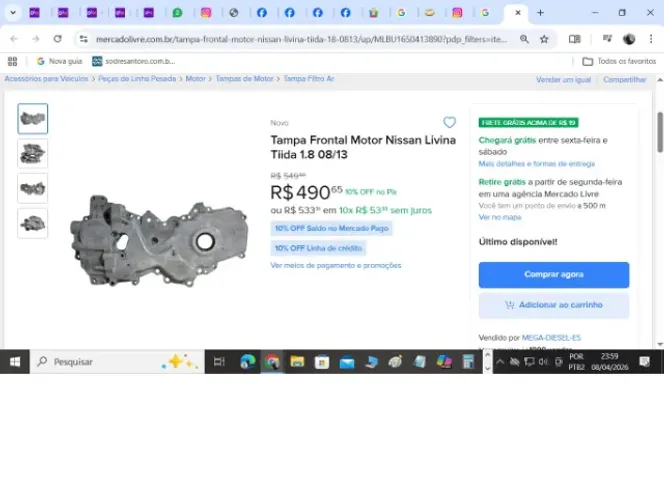Launch Microsoft Edge from the taskbar

tap(248, 362)
